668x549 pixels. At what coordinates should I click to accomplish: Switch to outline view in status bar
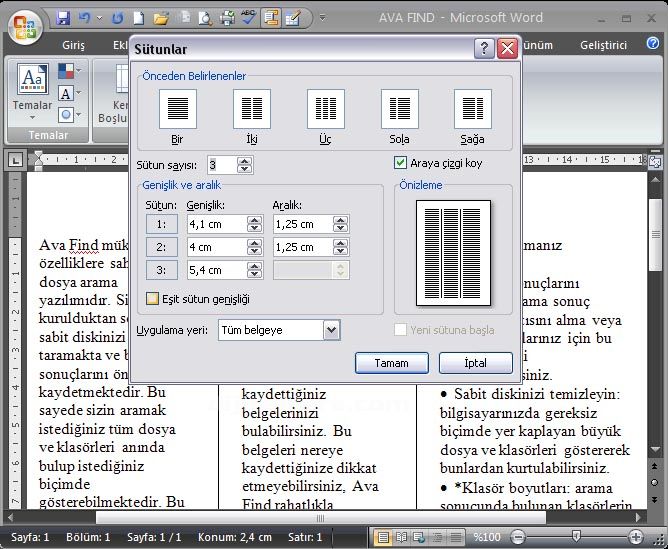click(x=438, y=538)
